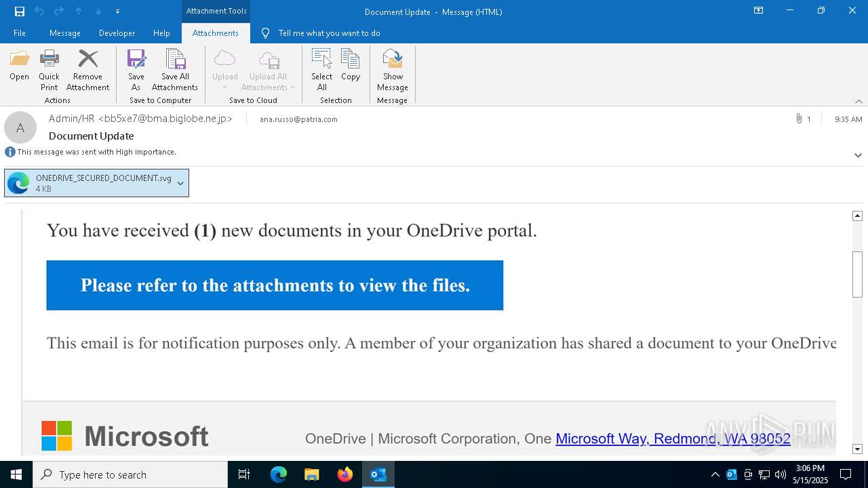Switch to the Message tab
This screenshot has height=488, width=868.
click(65, 33)
